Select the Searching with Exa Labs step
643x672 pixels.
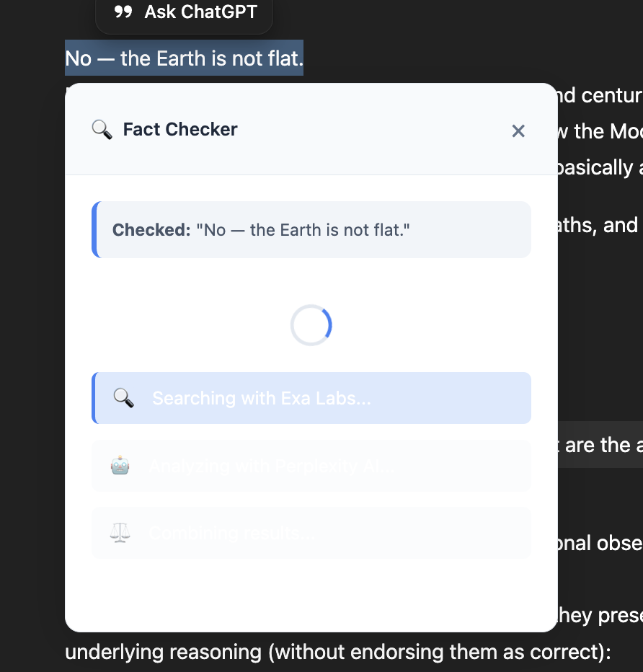pos(311,398)
